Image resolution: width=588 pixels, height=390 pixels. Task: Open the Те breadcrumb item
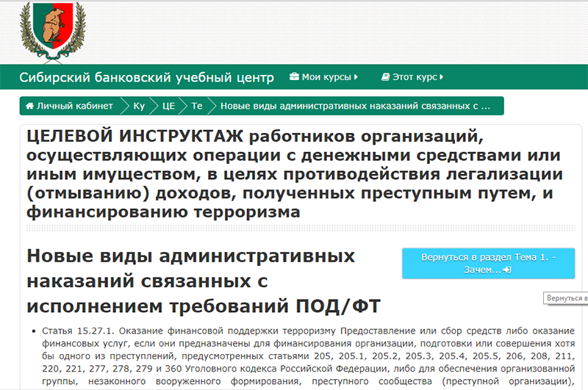point(197,106)
